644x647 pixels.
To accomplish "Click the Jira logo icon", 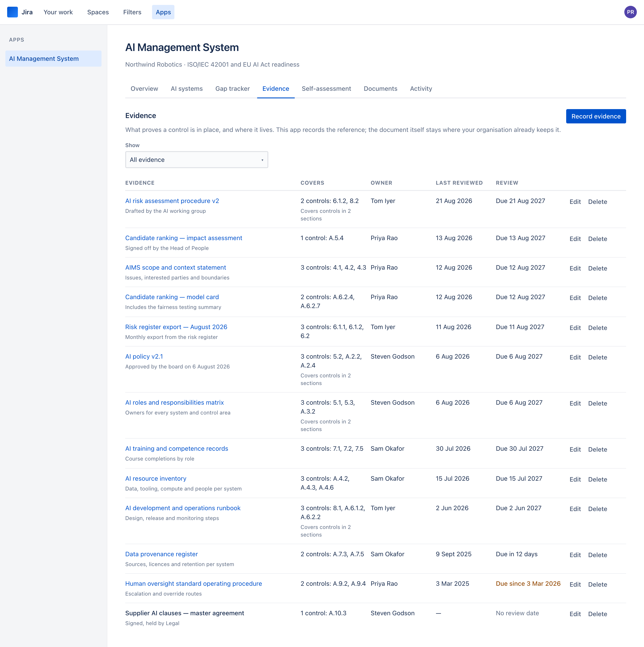I will [x=12, y=12].
